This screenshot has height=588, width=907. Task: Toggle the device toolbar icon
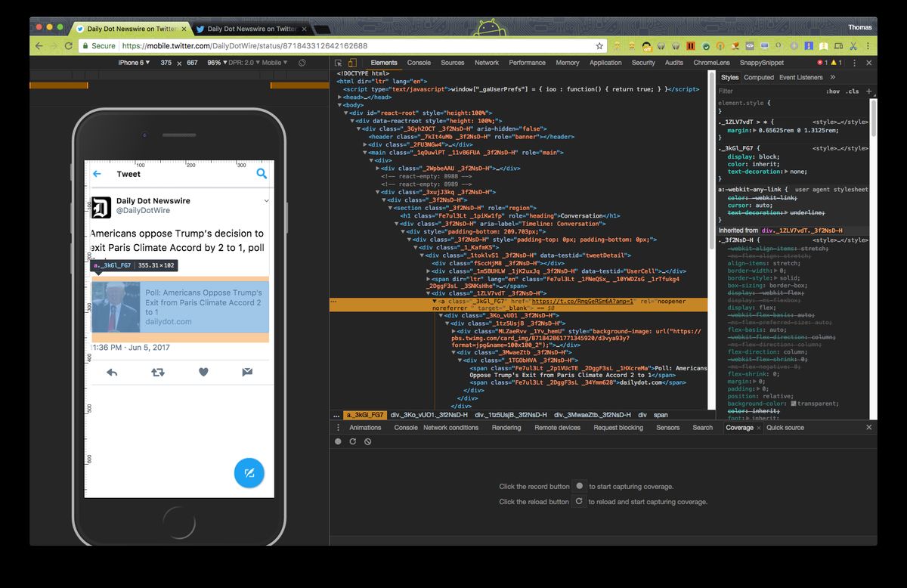click(353, 63)
